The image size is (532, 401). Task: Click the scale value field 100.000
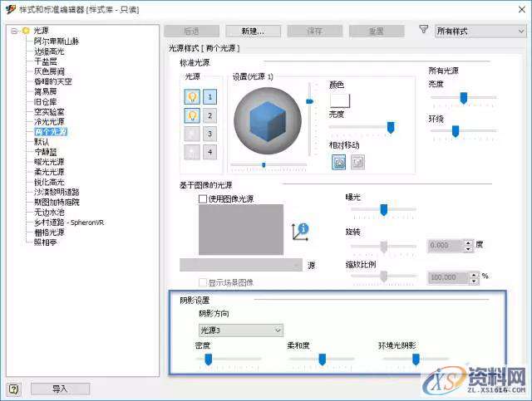coord(449,278)
